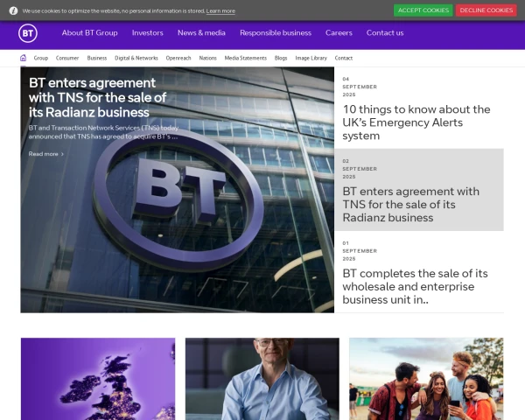Click the 01 September 2025 date label
The width and height of the screenshot is (525, 420).
click(x=360, y=251)
